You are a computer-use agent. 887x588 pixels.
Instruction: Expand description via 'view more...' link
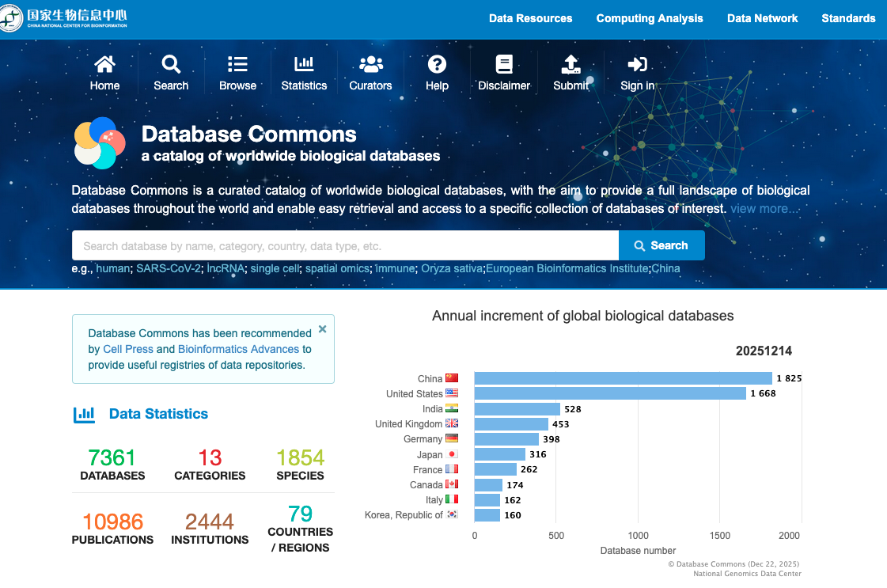coord(764,209)
